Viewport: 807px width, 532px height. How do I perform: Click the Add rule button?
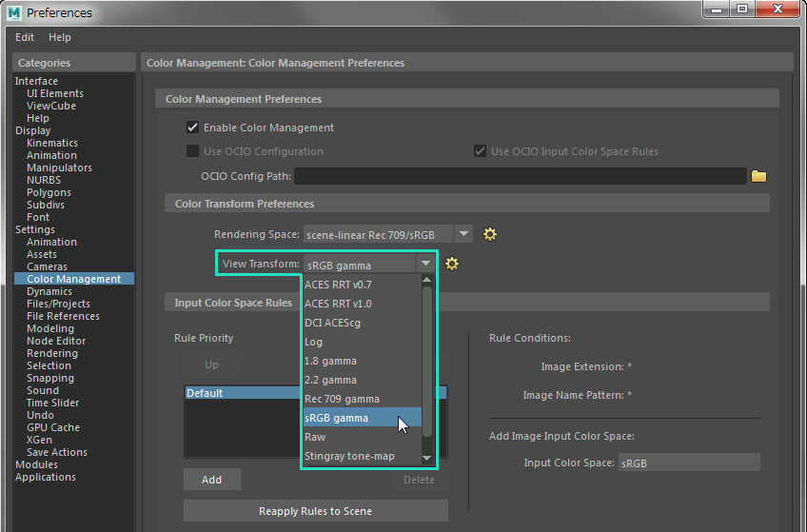211,480
